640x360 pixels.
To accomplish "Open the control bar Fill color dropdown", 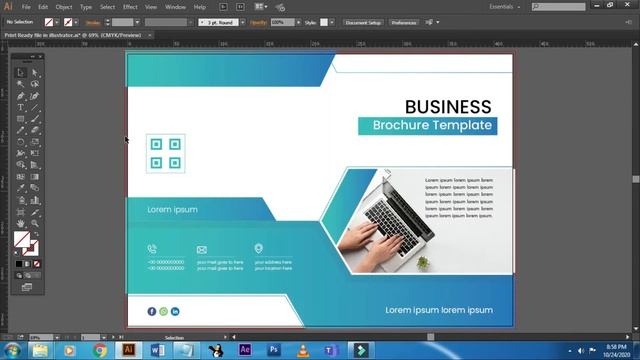I will 57,22.
